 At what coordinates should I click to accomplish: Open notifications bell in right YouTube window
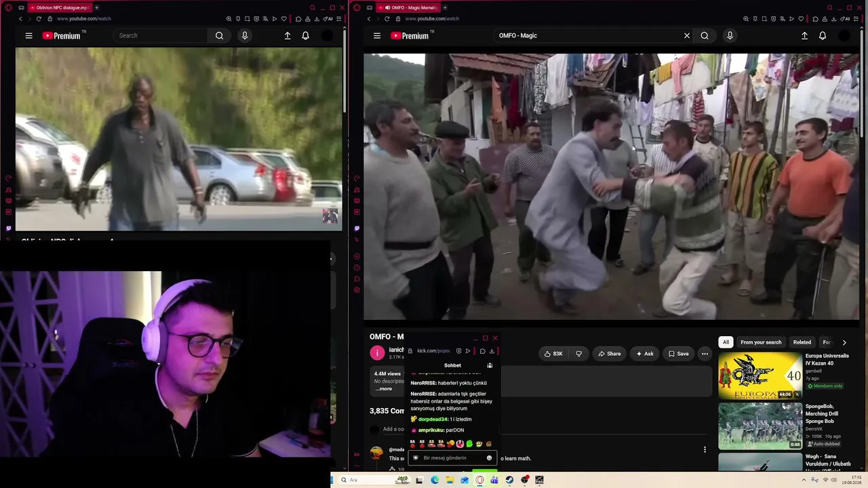[x=823, y=35]
